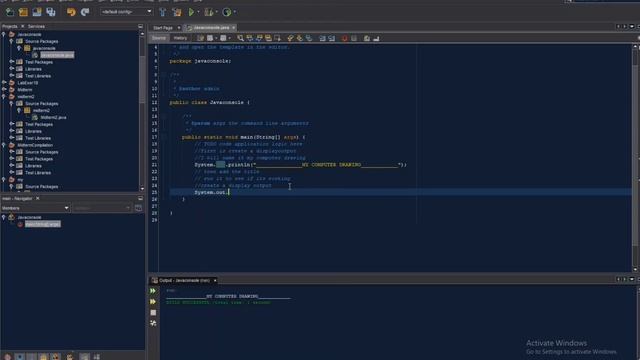The image size is (640, 360).
Task: Toggle Rectangular Selection in editor toolbar
Action: tap(278, 38)
